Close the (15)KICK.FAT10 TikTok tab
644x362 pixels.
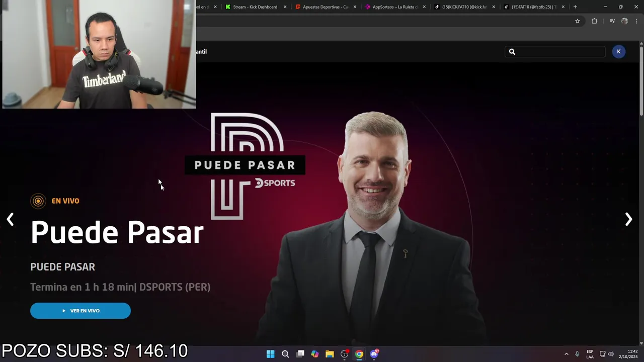pos(494,7)
